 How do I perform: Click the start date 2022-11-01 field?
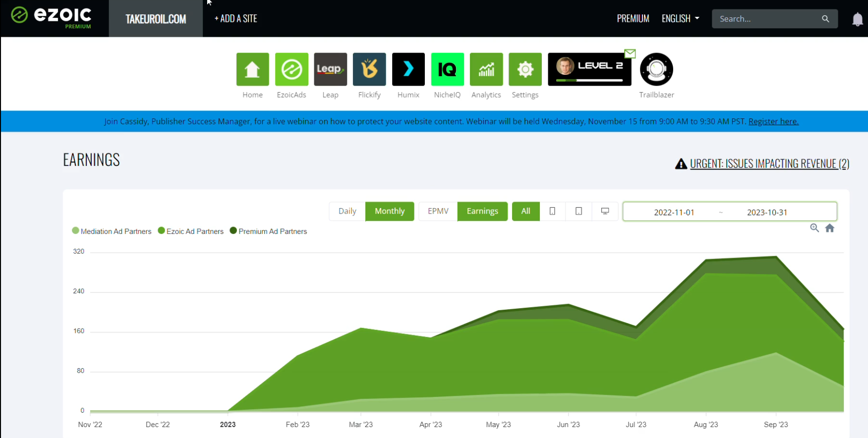click(x=674, y=212)
